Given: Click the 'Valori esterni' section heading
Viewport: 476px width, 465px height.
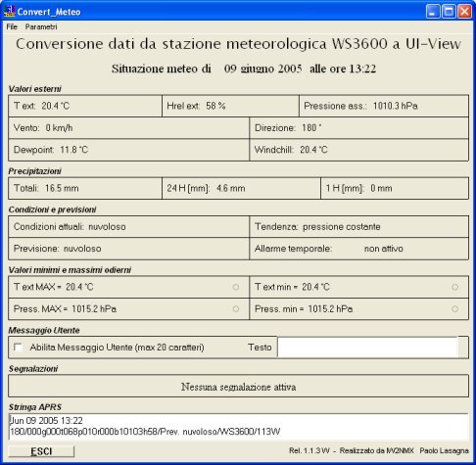Looking at the screenshot, I should 34,89.
